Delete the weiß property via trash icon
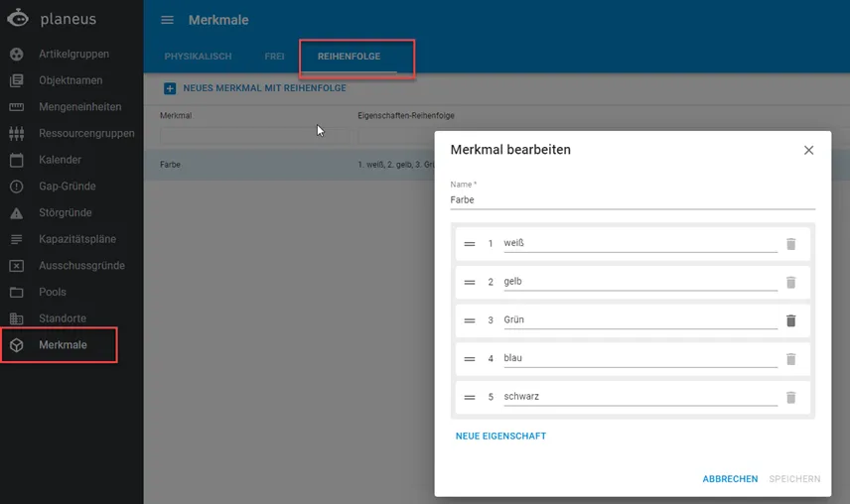Viewport: 850px width, 504px height. (790, 244)
